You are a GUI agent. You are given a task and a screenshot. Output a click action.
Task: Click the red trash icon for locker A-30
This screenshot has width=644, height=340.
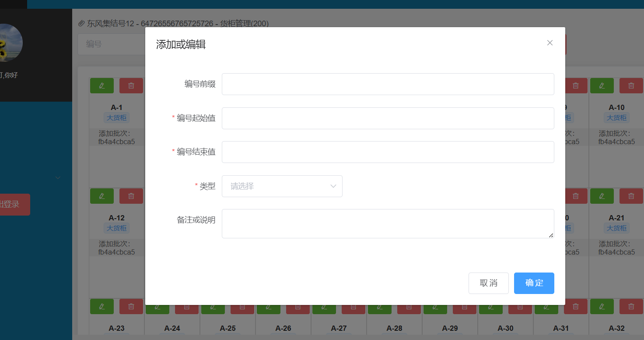(x=520, y=309)
